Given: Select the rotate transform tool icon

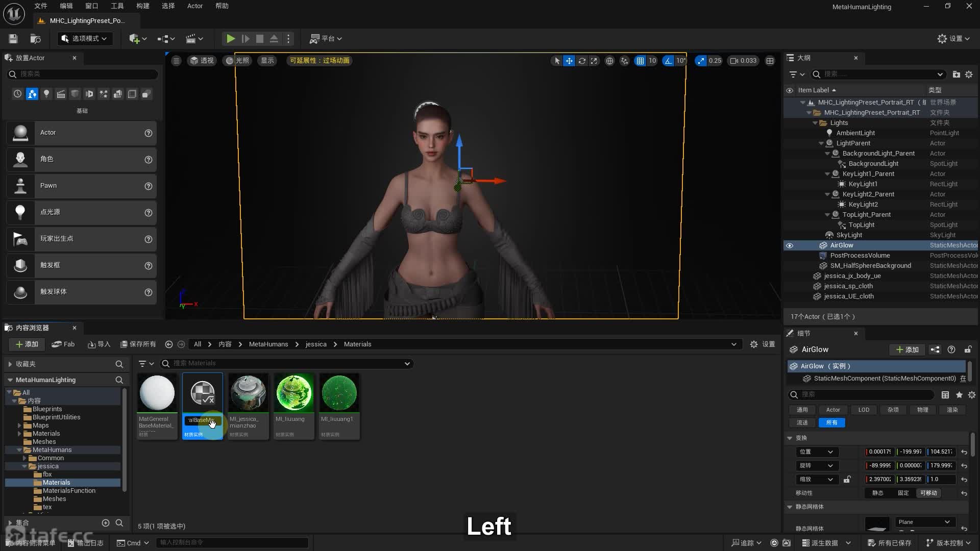Looking at the screenshot, I should 582,61.
